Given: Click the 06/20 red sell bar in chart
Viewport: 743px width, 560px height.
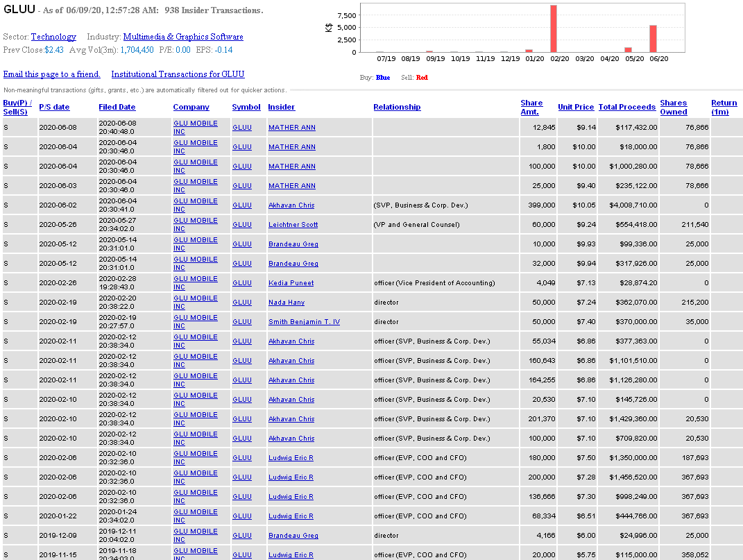Looking at the screenshot, I should coord(653,39).
